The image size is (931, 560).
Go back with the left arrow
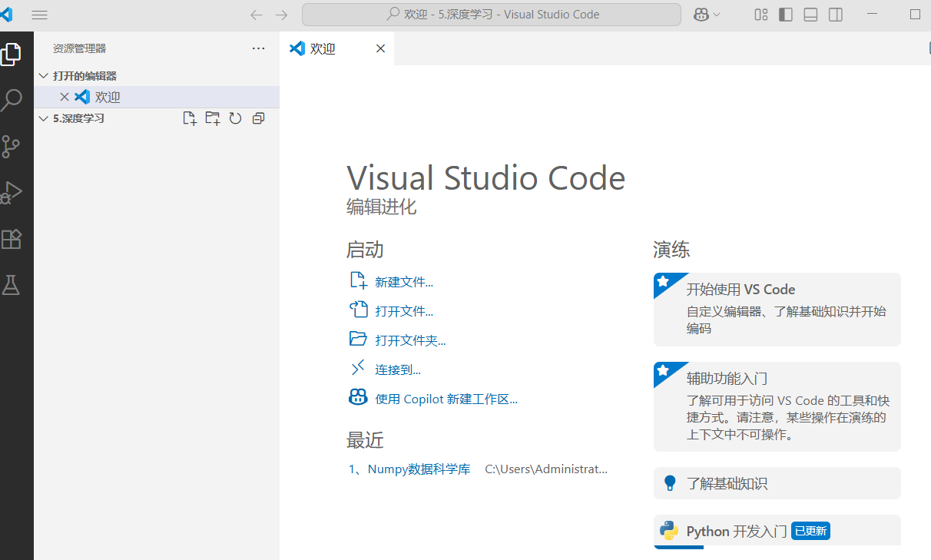click(x=257, y=15)
